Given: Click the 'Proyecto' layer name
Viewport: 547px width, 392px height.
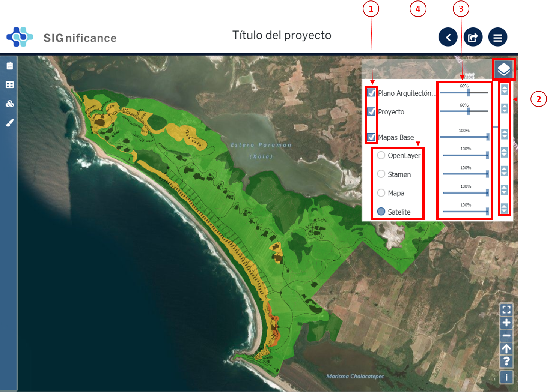Looking at the screenshot, I should tap(391, 112).
